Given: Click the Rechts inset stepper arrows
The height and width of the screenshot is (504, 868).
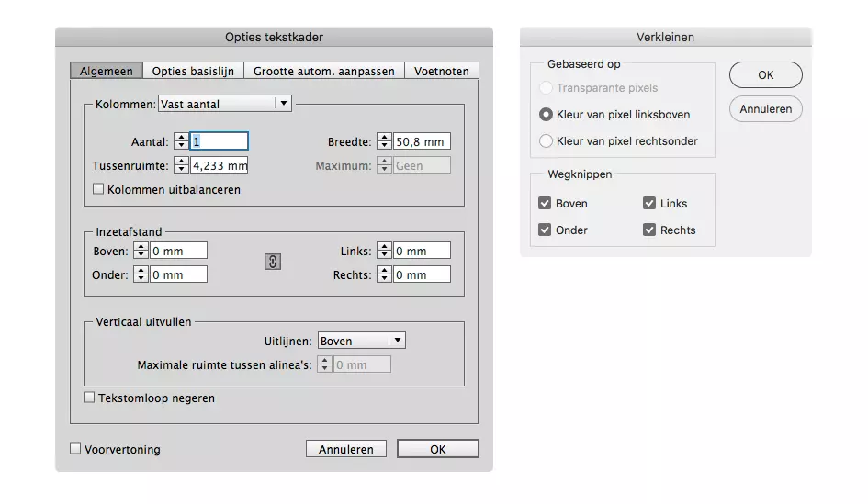Looking at the screenshot, I should (384, 274).
